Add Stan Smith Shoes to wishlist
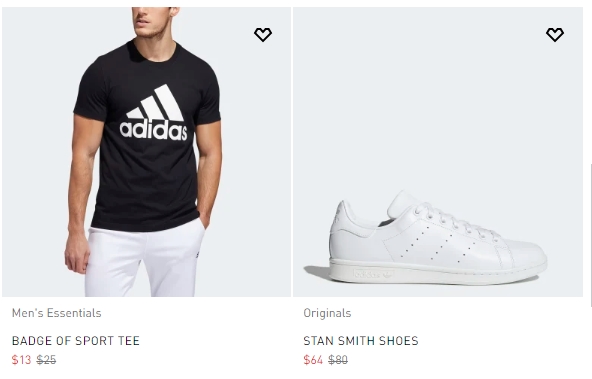Image resolution: width=592 pixels, height=379 pixels. click(x=555, y=34)
